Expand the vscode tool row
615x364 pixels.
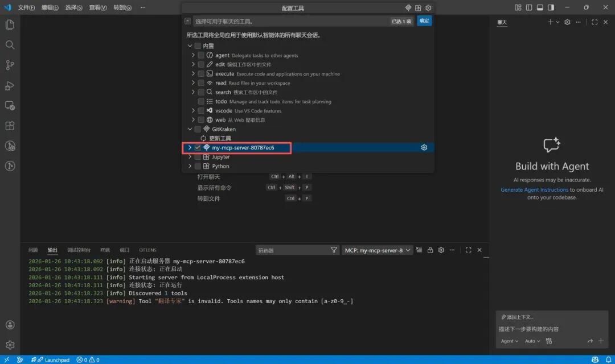(193, 110)
